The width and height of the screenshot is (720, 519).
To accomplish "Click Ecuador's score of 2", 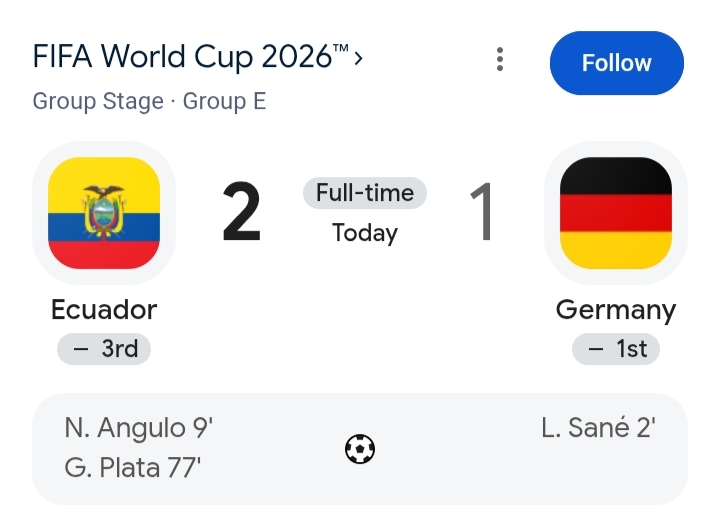I will 242,212.
